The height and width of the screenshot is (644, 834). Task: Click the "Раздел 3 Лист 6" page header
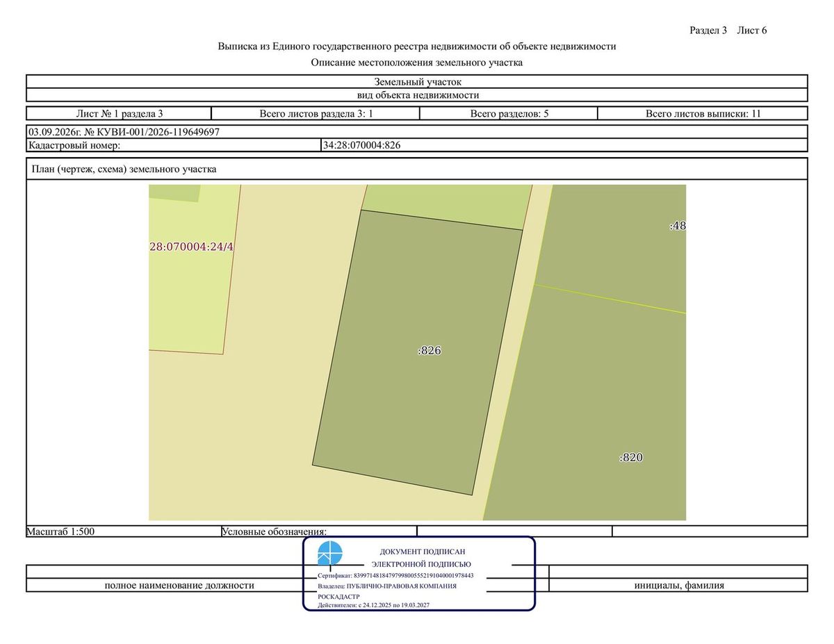[728, 31]
